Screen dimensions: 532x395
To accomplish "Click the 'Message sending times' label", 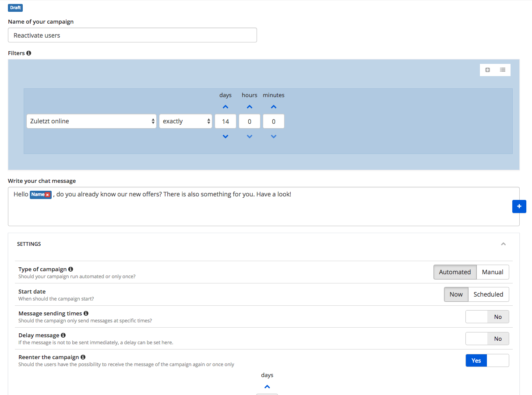I will click(x=50, y=313).
